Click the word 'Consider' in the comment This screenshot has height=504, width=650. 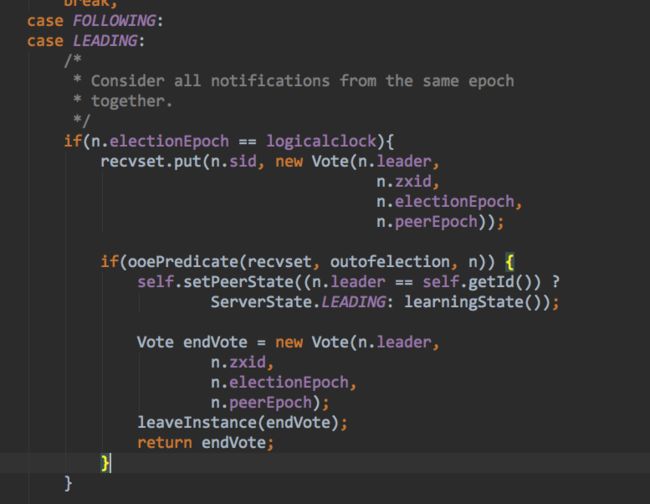coord(127,81)
